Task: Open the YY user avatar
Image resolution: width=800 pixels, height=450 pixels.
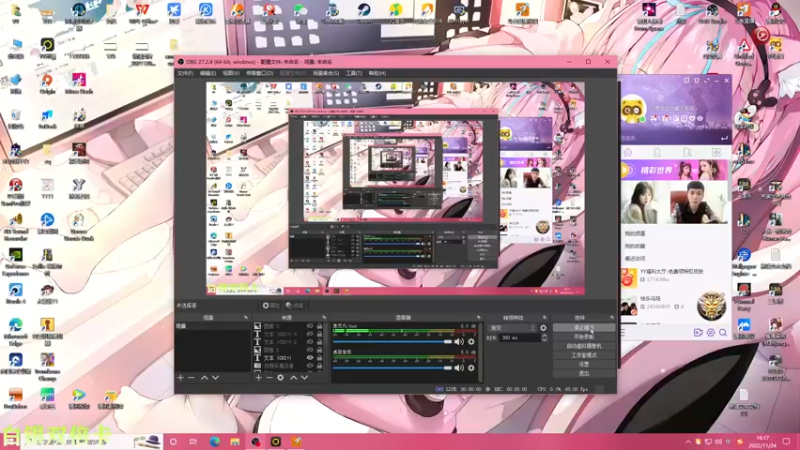Action: [633, 108]
